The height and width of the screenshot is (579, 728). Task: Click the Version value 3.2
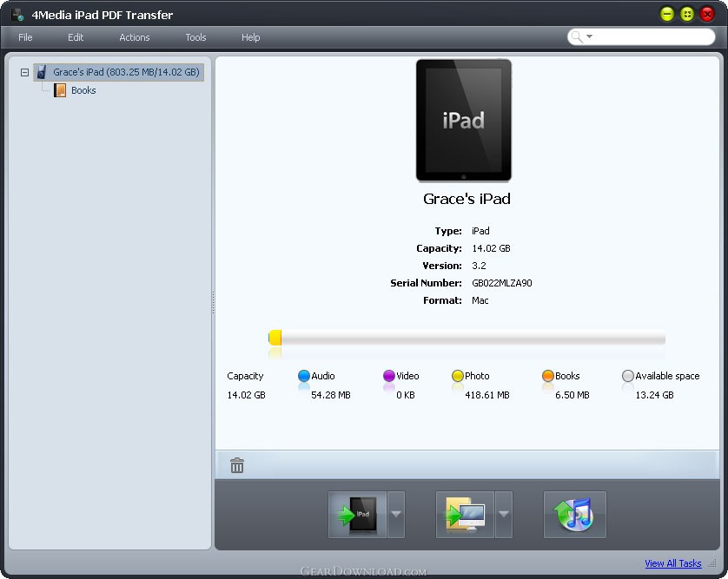479,266
